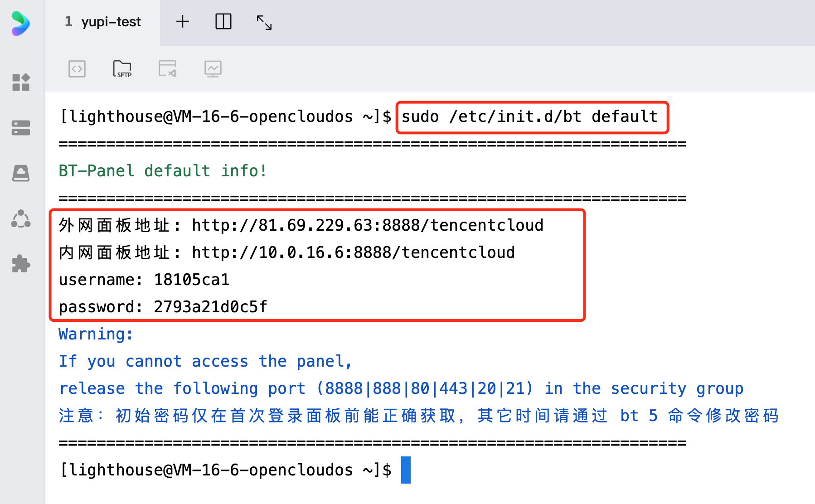The height and width of the screenshot is (504, 815).
Task: Open the apps grid in sidebar
Action: (x=21, y=82)
